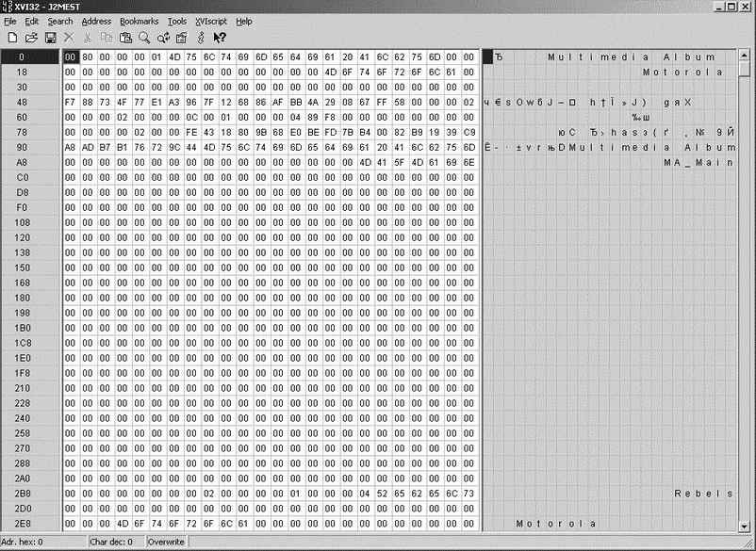Open the Tools menu

pos(177,21)
